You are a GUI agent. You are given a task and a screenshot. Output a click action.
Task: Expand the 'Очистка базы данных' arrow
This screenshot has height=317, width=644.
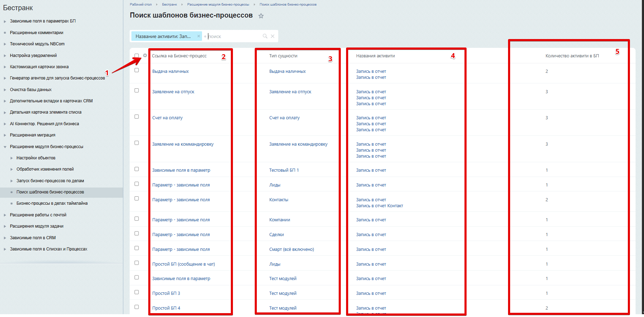coord(5,90)
